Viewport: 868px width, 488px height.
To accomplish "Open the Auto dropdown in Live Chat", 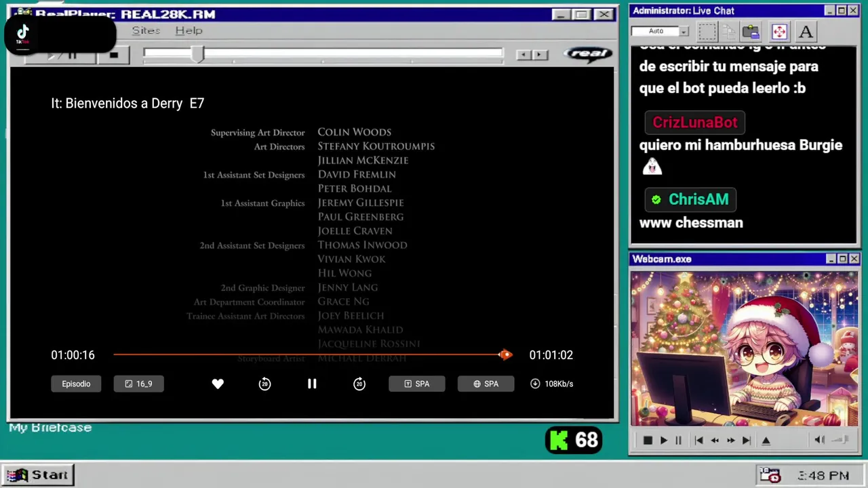I will click(660, 31).
